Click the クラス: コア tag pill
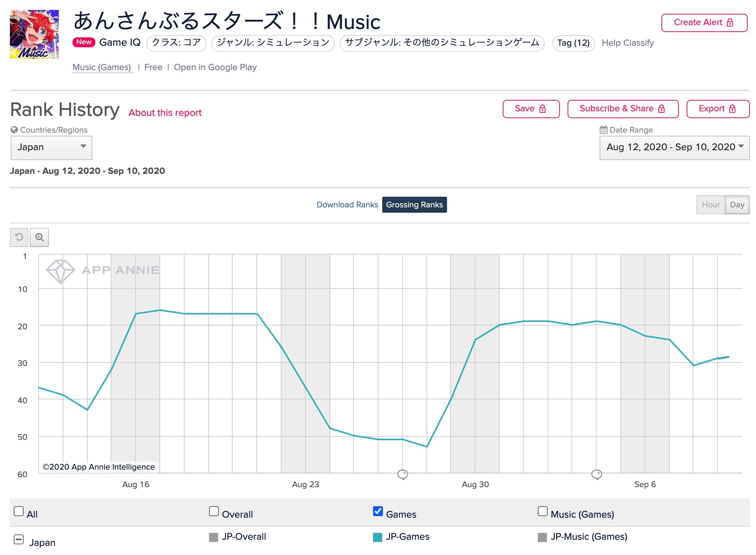Viewport: 756px width, 555px height. pos(176,43)
